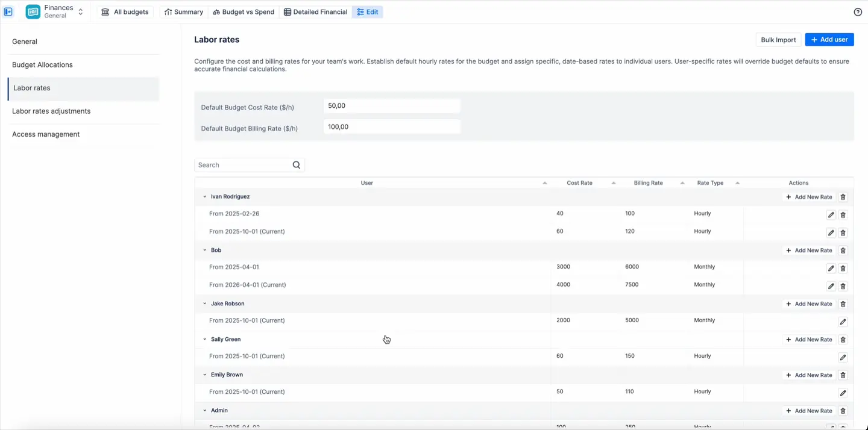This screenshot has width=868, height=430.
Task: Click Jake Robson's Monthly rate type
Action: (x=704, y=320)
